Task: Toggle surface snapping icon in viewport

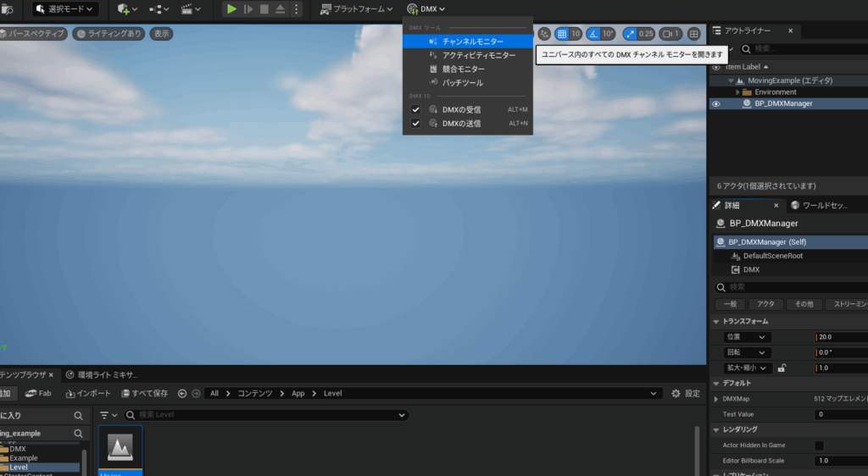Action: click(544, 34)
